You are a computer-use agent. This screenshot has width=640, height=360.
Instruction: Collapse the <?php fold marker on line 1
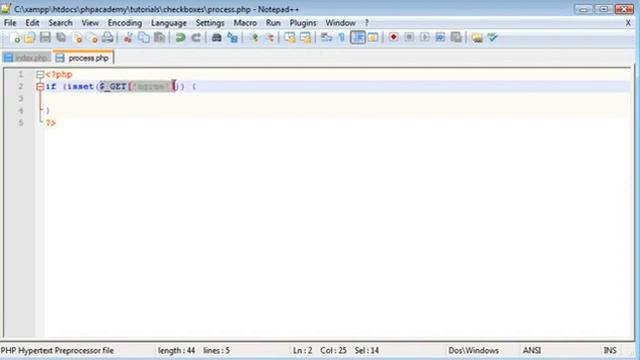coord(40,75)
